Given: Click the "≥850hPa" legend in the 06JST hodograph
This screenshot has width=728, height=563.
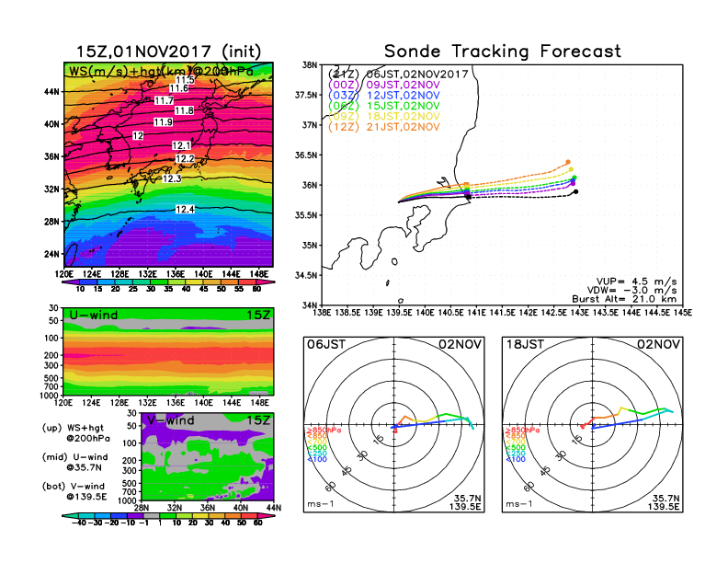Looking at the screenshot, I should (x=324, y=431).
